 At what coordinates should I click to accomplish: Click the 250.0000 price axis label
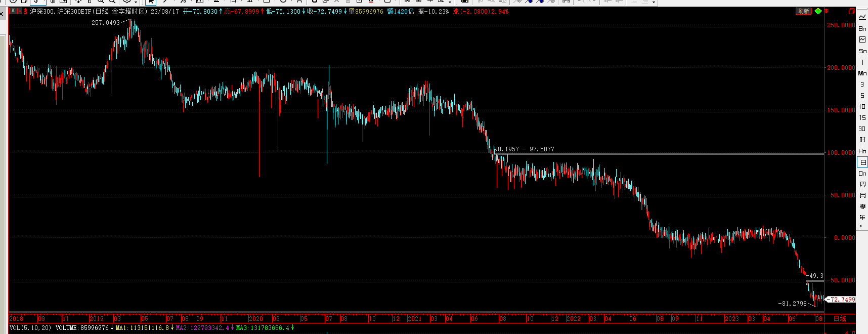[841, 25]
